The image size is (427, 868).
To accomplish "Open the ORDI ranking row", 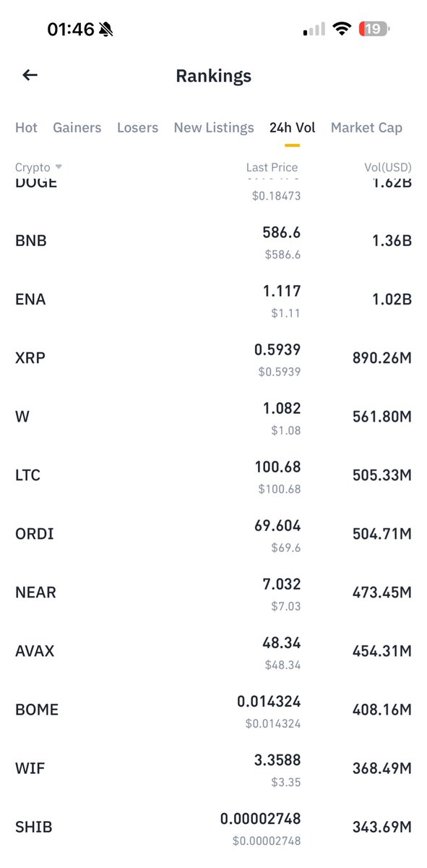I will click(213, 535).
